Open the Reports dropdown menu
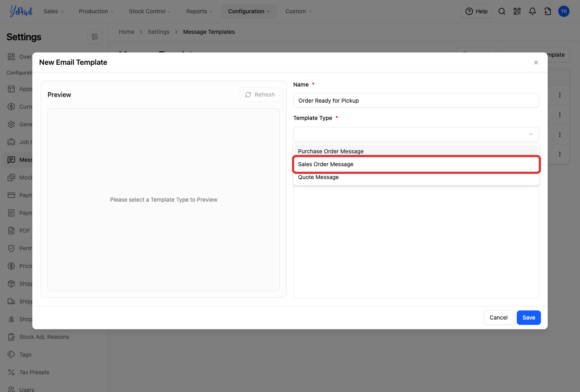Image resolution: width=580 pixels, height=392 pixels. coord(199,11)
